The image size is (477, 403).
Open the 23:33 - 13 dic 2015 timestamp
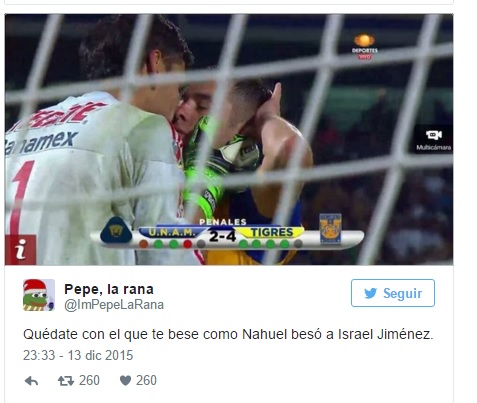click(78, 355)
